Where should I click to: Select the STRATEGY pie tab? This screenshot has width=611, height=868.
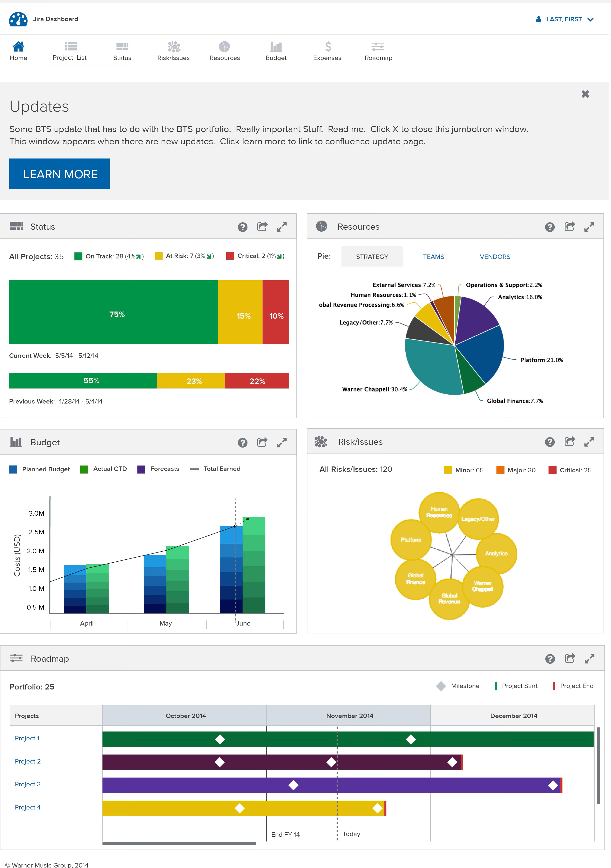click(372, 257)
